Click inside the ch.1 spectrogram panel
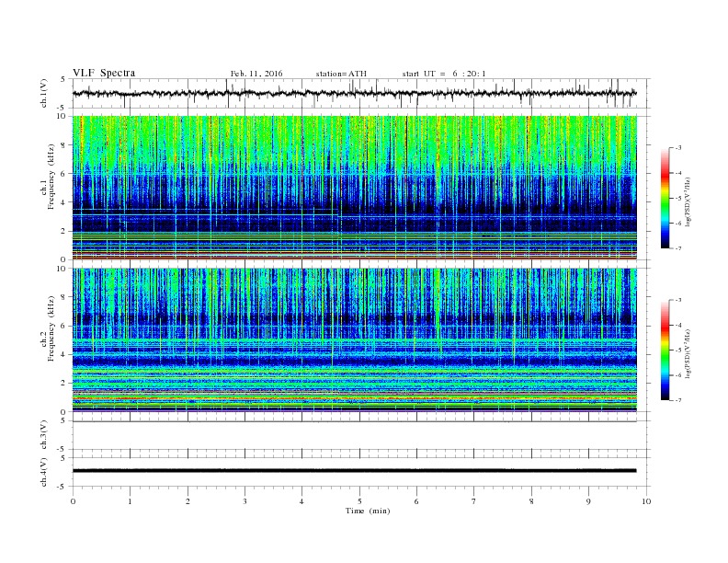Screen dimensions: 728x563 pyautogui.click(x=355, y=188)
